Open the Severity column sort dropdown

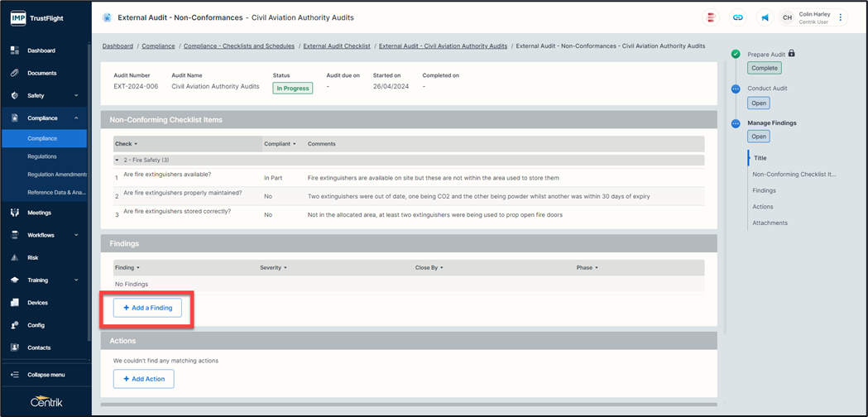285,268
